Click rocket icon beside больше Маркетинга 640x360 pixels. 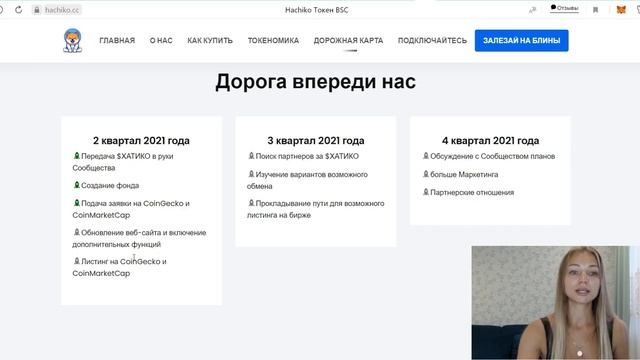coord(425,174)
